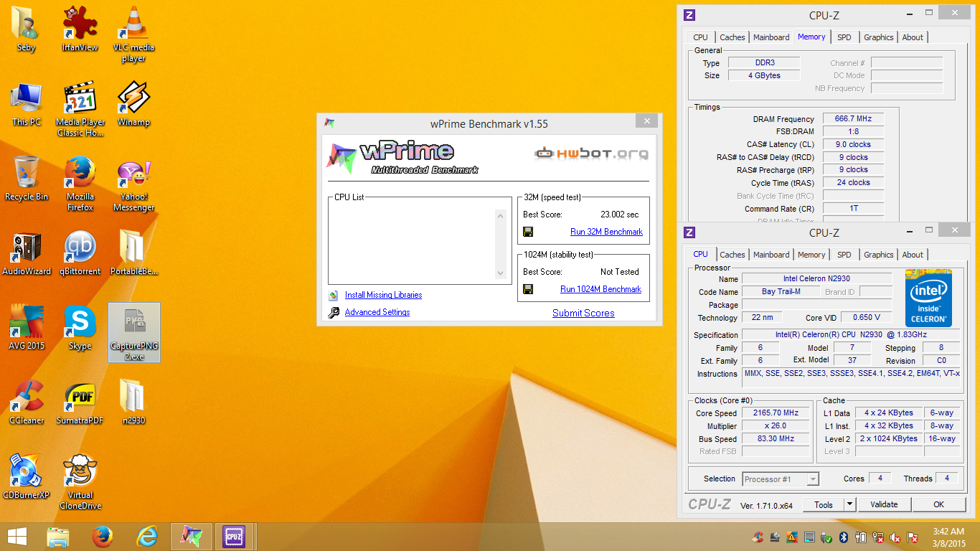The height and width of the screenshot is (551, 980).
Task: Open the Action Center flag tray icon
Action: tap(913, 537)
